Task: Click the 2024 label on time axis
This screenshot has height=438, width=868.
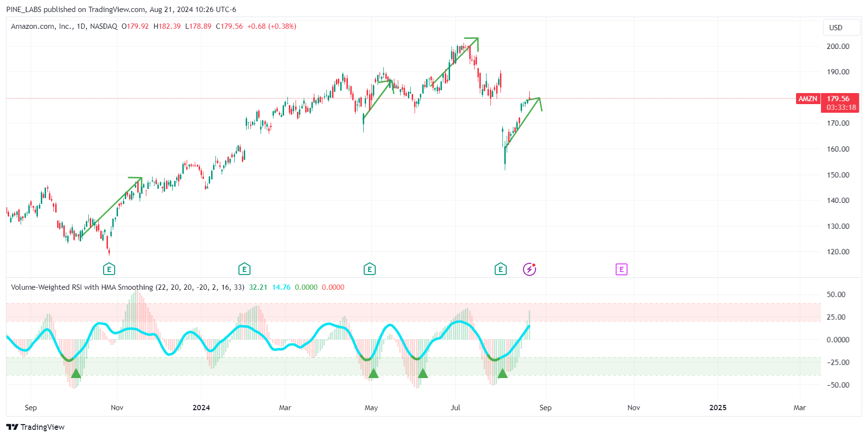Action: [x=201, y=408]
